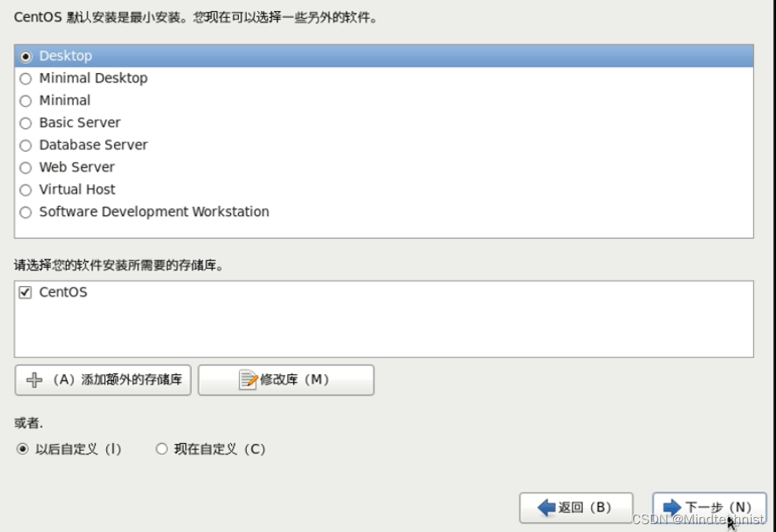Image resolution: width=776 pixels, height=532 pixels.
Task: Click the 'Minimal Desktop' label text
Action: pyautogui.click(x=94, y=78)
